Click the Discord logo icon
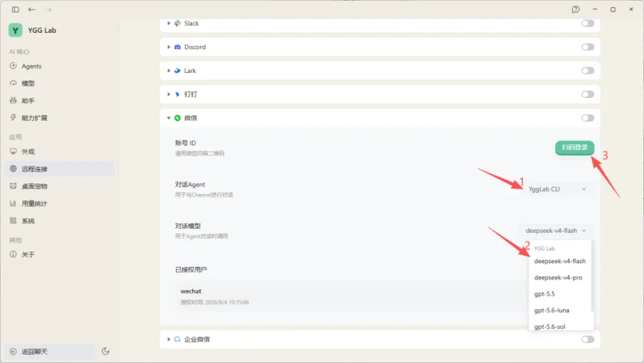644x363 pixels. (x=178, y=47)
